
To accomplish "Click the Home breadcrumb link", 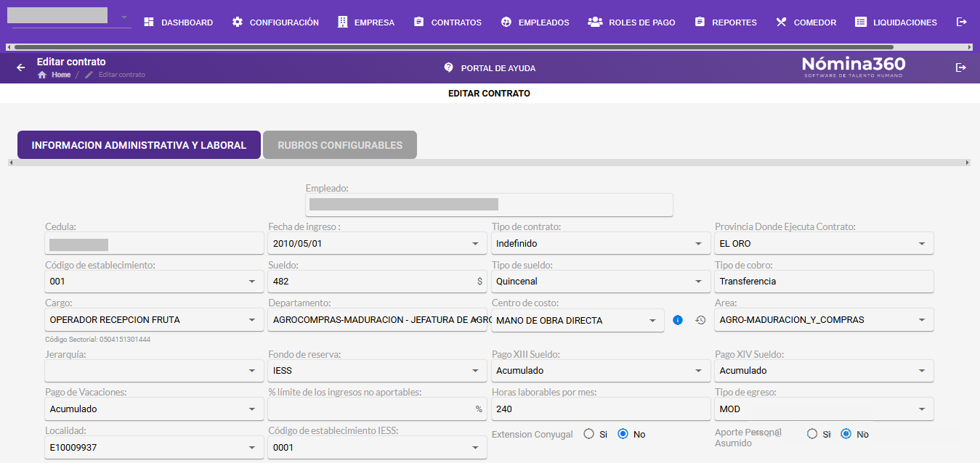I will 61,75.
